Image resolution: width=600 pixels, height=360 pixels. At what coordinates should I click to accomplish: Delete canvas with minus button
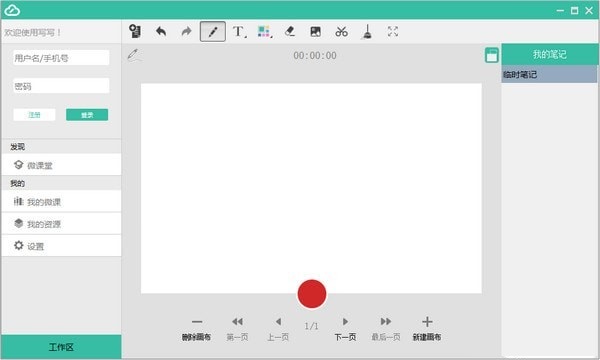point(197,329)
